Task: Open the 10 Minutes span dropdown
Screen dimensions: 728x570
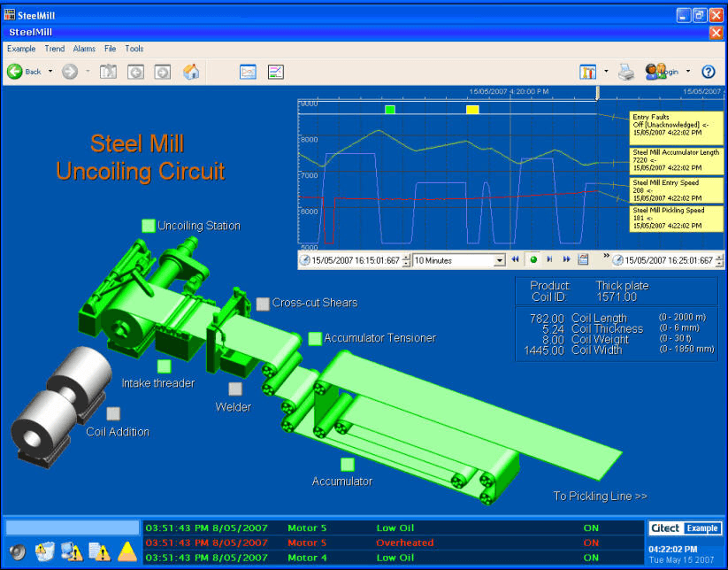Action: (x=500, y=260)
